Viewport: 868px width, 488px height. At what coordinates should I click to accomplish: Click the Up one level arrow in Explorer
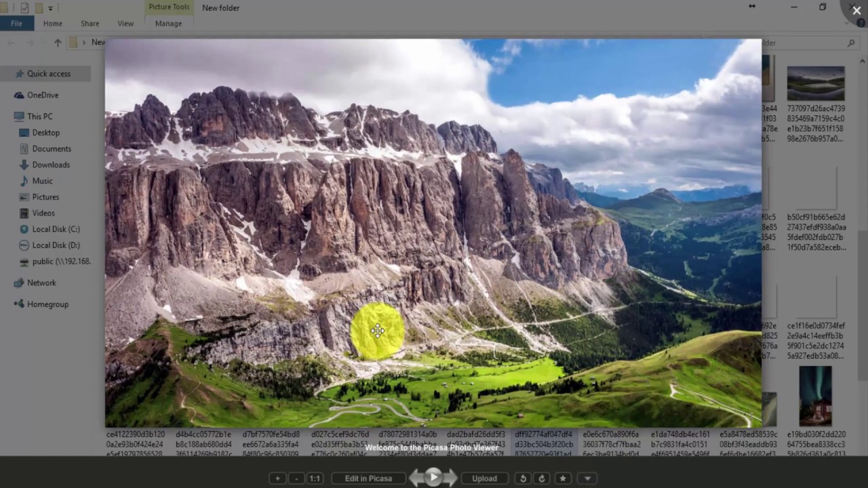(58, 42)
